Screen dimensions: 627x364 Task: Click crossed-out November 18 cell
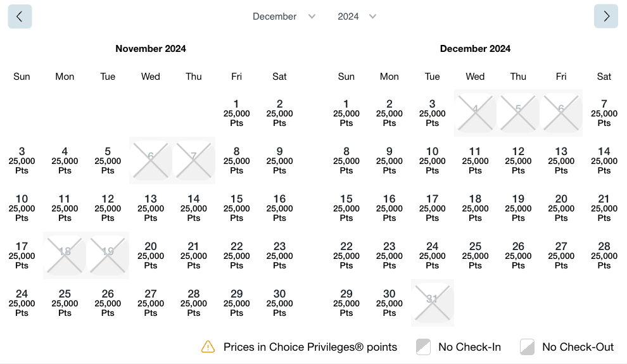point(65,256)
